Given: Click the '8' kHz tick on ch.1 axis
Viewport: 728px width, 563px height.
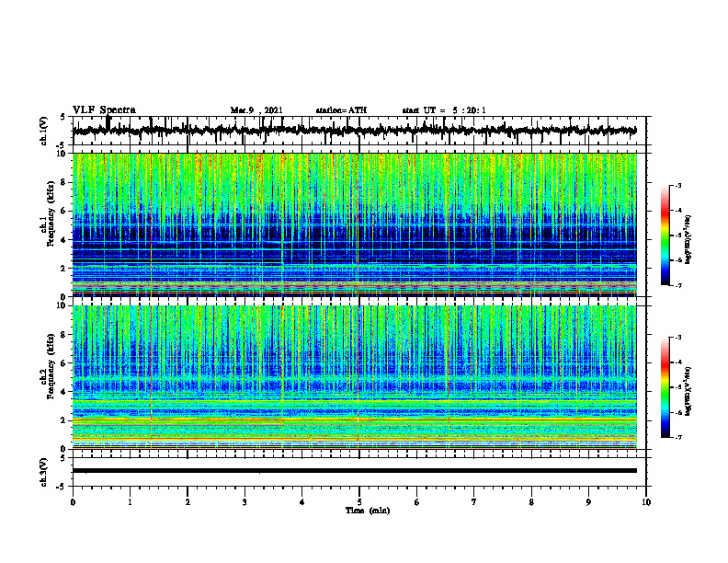Looking at the screenshot, I should (63, 182).
